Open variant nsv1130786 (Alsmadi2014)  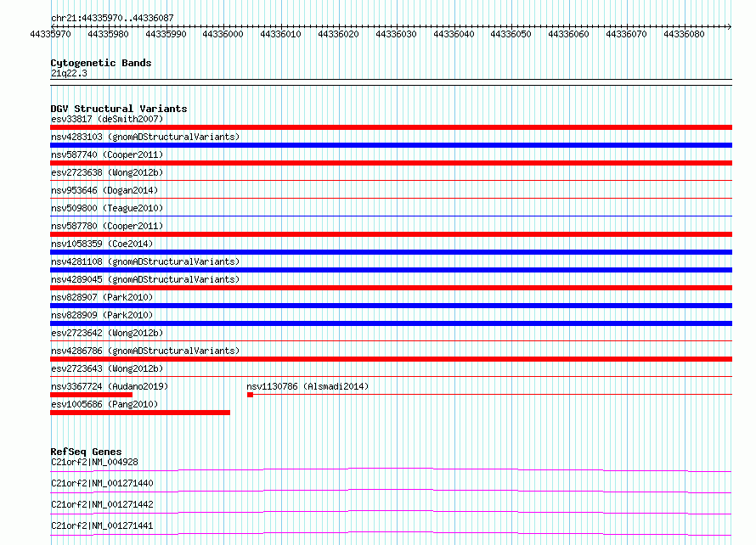coord(307,386)
